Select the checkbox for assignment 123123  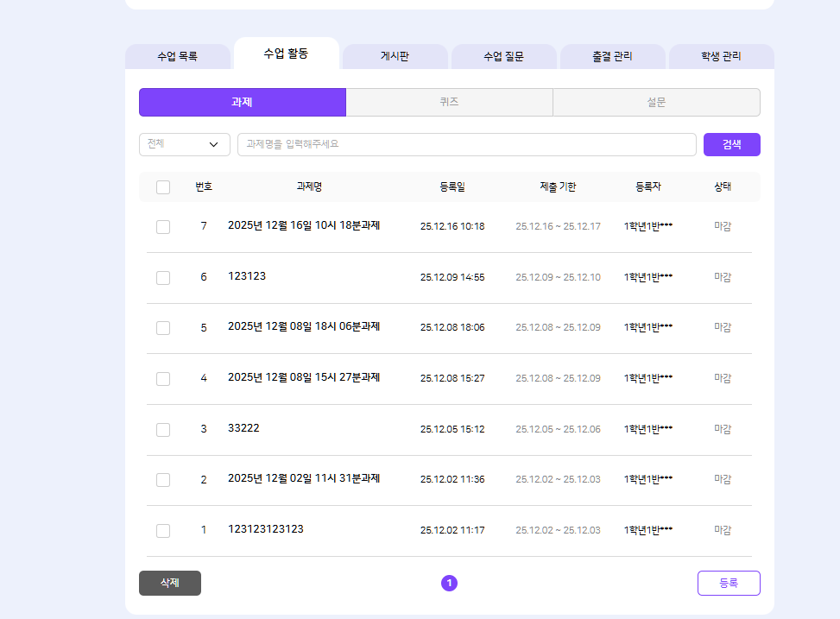click(163, 278)
